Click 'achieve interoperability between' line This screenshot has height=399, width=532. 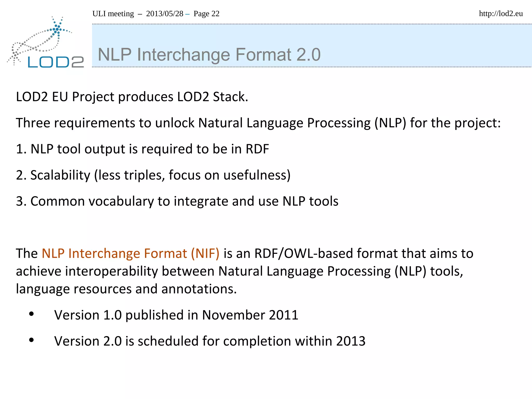click(240, 271)
